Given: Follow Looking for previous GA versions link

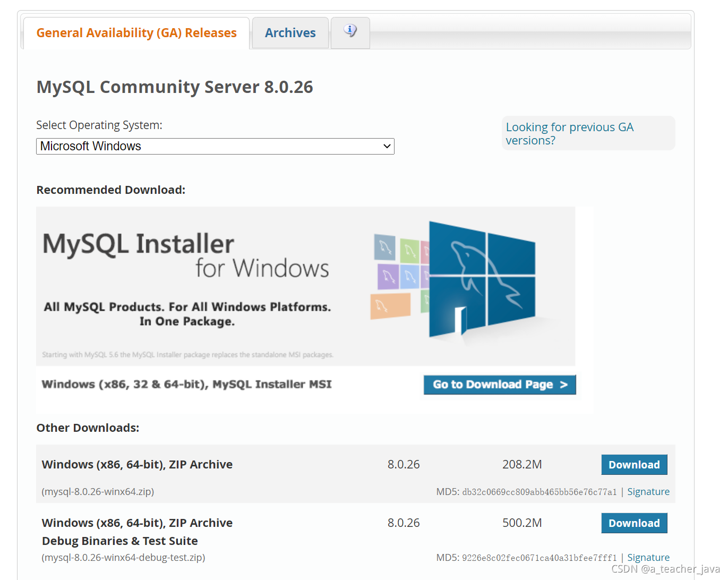Looking at the screenshot, I should tap(570, 134).
